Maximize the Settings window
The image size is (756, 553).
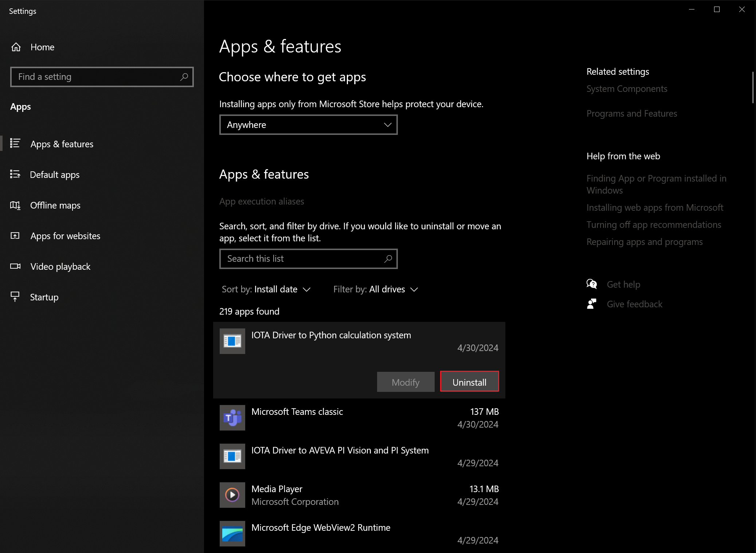coord(717,9)
